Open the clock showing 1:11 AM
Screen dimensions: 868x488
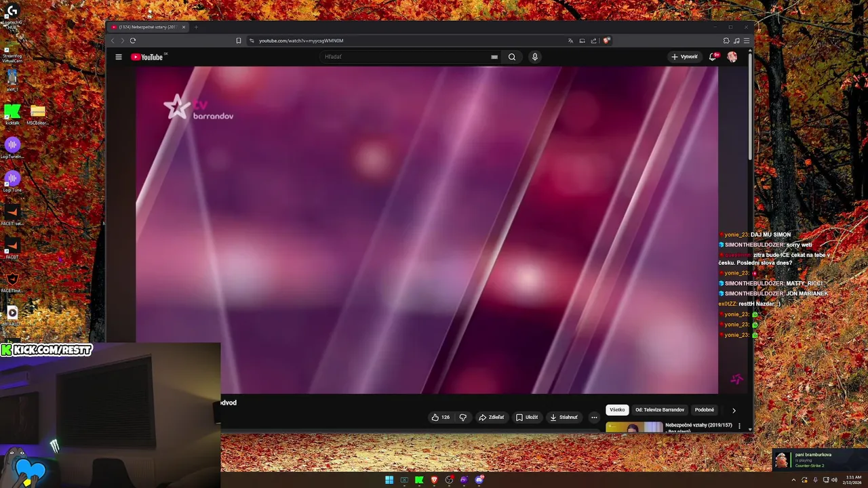[x=853, y=480]
